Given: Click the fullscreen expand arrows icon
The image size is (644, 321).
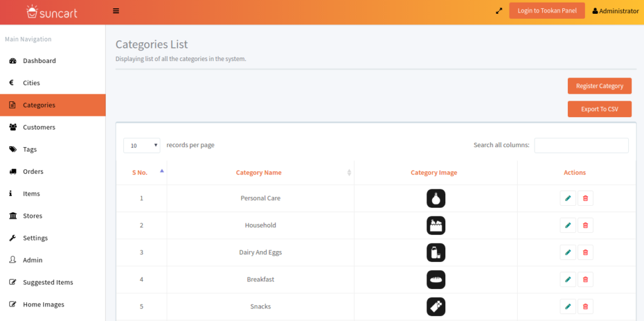Looking at the screenshot, I should 499,11.
